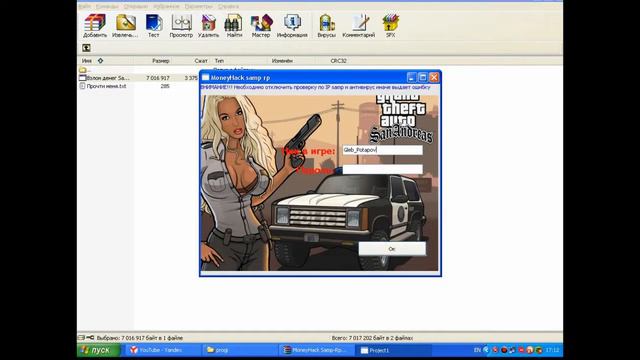640x360 pixels.
Task: Switch to MoneyHack Samp-Rp WinRAR taskbar item
Action: [318, 350]
